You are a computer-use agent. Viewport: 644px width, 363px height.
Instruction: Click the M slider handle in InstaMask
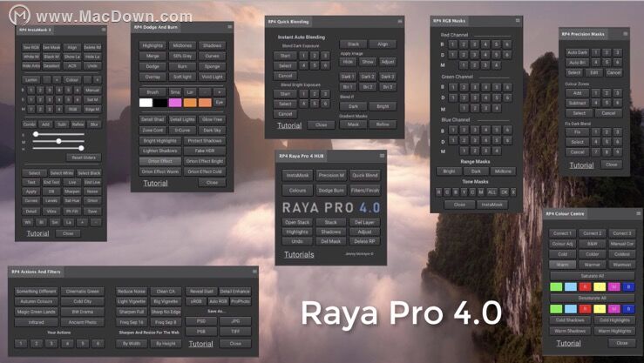58,141
